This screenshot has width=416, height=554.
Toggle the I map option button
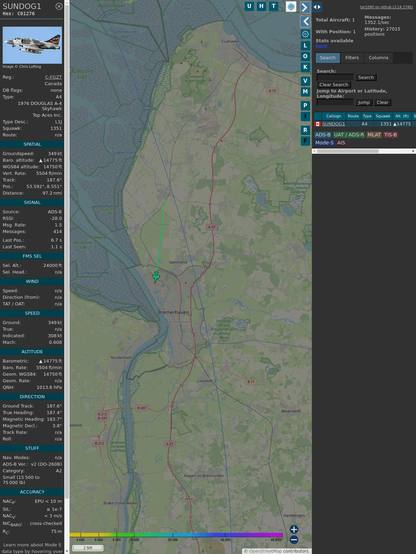305,116
